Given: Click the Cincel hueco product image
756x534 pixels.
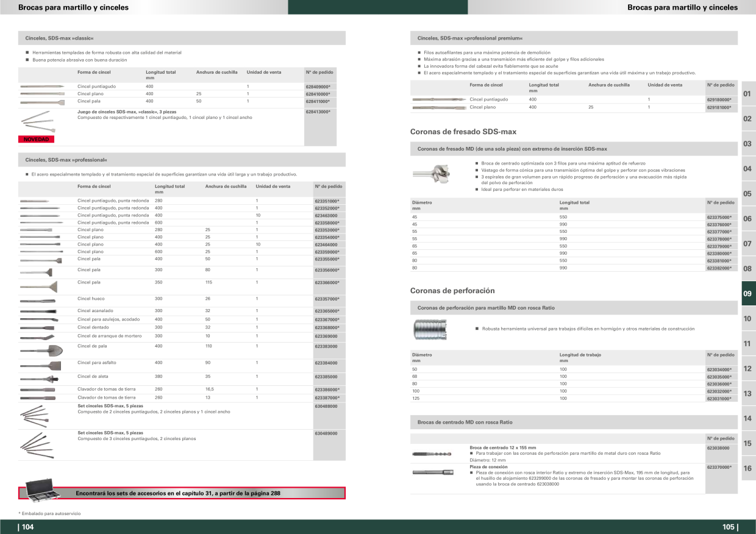Looking at the screenshot, I should [x=38, y=301].
